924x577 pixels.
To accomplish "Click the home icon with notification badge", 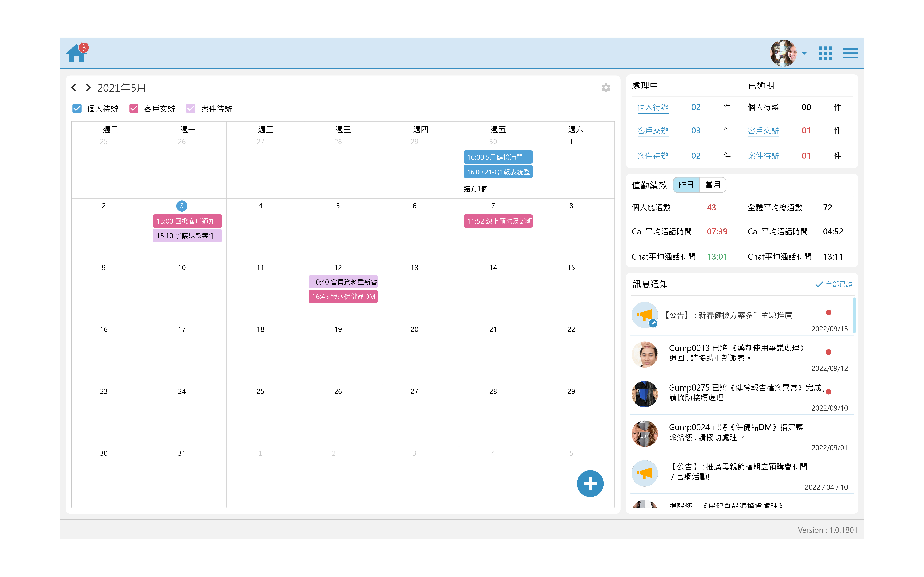I will [76, 53].
